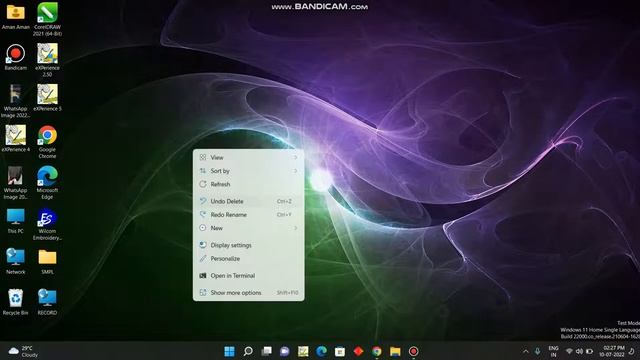This screenshot has height=360, width=640.
Task: Select the Recycle Bin icon
Action: [16, 302]
